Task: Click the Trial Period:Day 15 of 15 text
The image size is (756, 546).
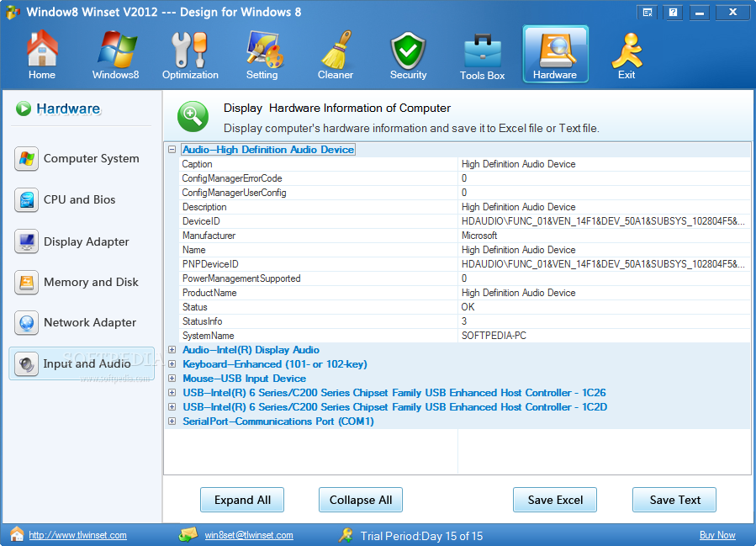Action: 421,536
